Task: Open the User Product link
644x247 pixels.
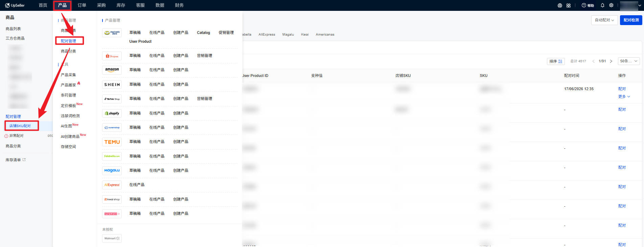Action: click(140, 42)
